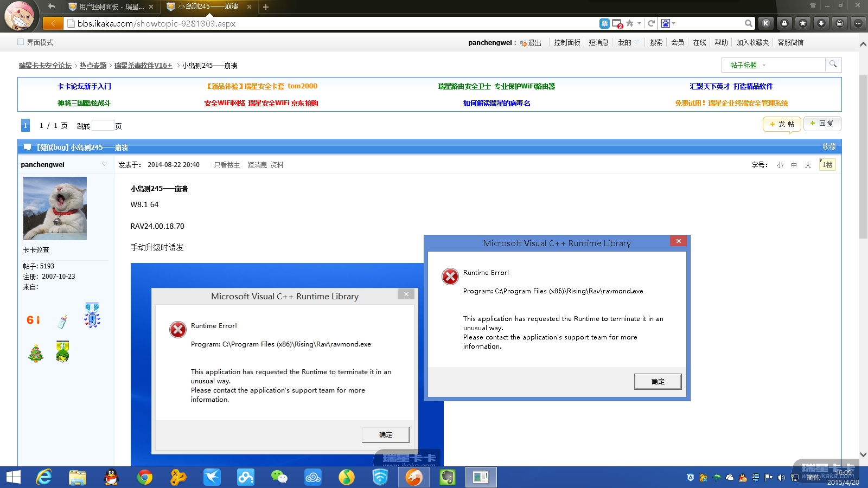Open File Explorer from the taskbar
The image size is (868, 488).
click(78, 477)
